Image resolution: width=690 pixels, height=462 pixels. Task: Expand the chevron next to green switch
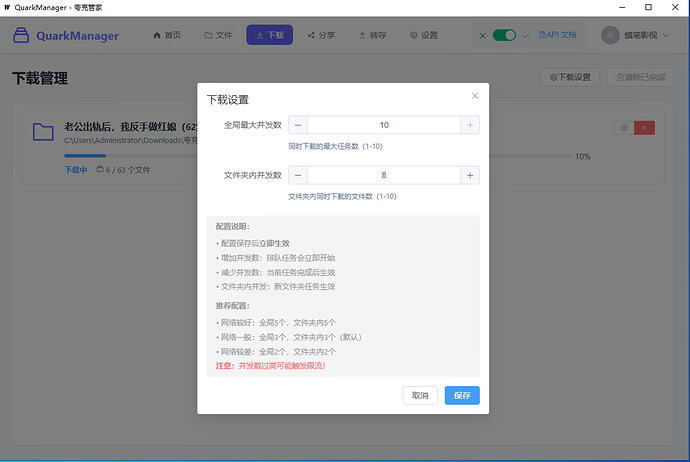click(x=525, y=36)
